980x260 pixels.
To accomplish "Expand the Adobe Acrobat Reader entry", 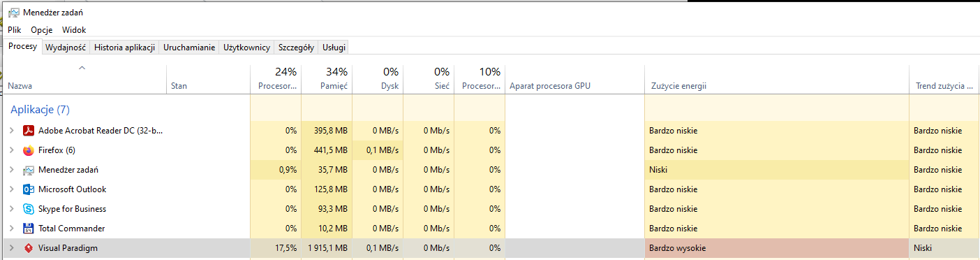I will tap(11, 131).
